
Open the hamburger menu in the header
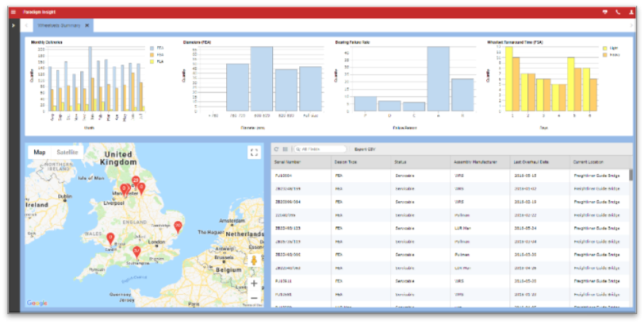[x=13, y=12]
